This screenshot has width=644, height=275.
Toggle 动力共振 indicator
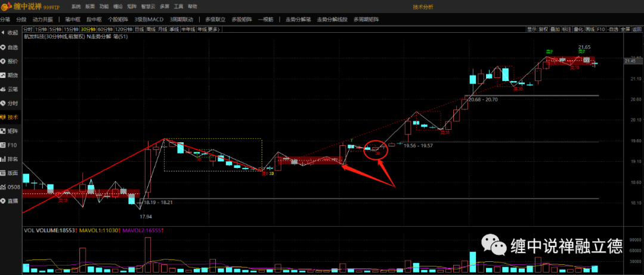click(x=43, y=19)
